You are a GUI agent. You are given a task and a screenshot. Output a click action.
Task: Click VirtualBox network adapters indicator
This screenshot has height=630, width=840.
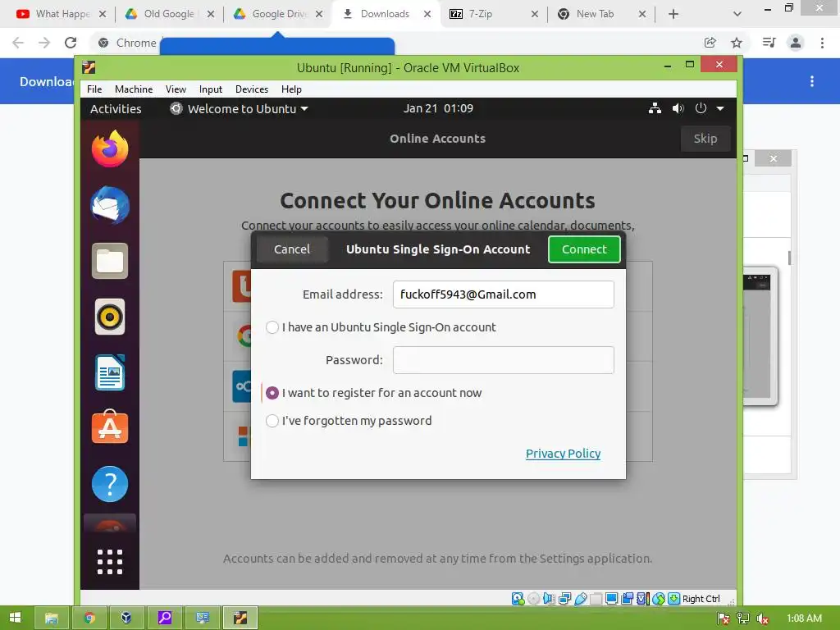pos(564,598)
